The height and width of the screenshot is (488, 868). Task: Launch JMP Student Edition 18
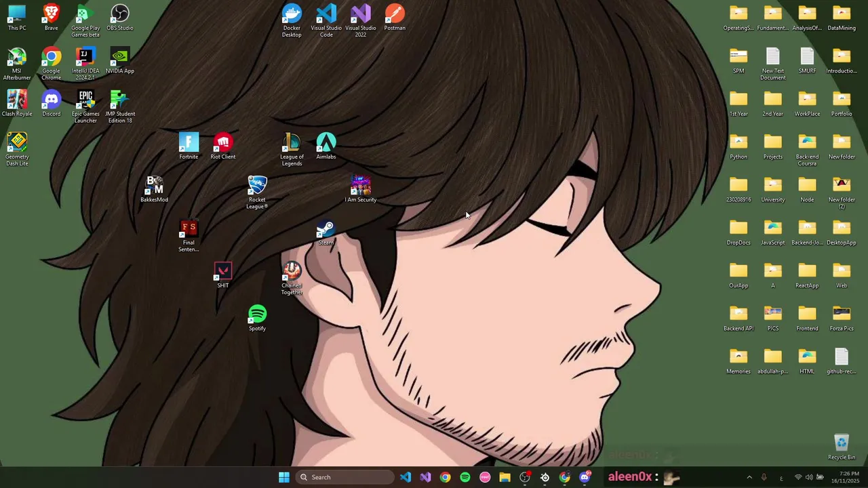pyautogui.click(x=120, y=106)
